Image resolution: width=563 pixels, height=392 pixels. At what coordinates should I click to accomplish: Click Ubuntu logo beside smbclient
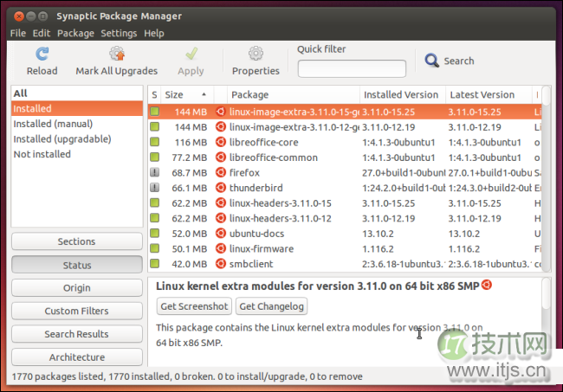pyautogui.click(x=221, y=264)
